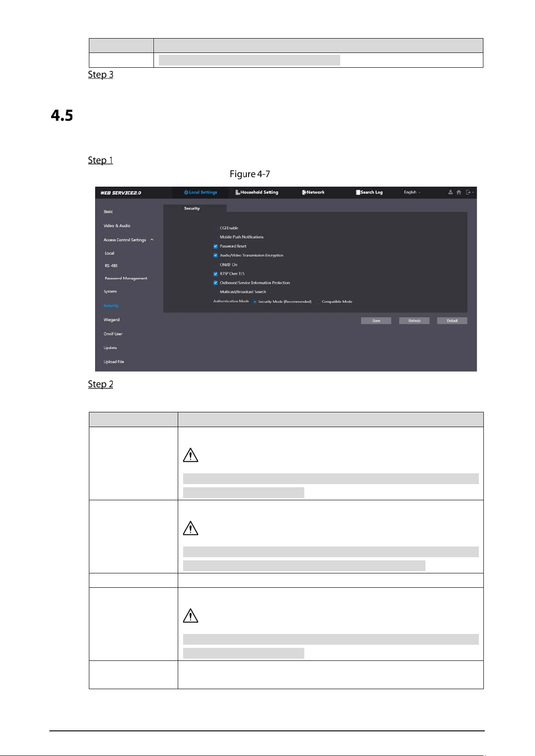Select Compatible Mode radio button
Screen dimensions: 535x756
click(318, 302)
